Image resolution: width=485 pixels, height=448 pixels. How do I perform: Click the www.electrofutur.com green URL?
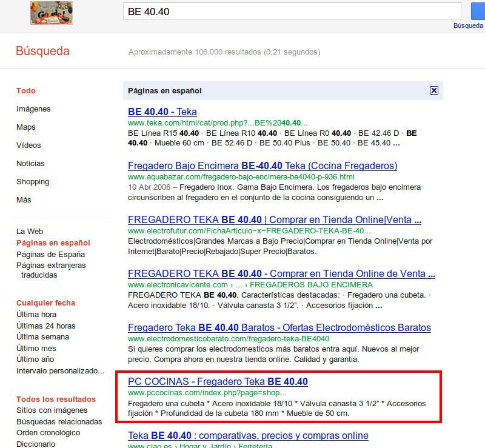coord(249,231)
